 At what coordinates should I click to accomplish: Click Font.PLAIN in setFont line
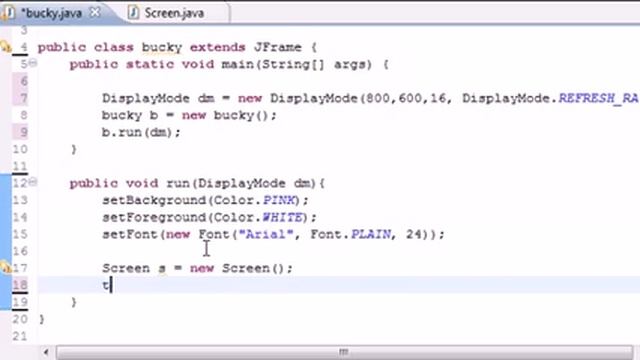click(351, 234)
